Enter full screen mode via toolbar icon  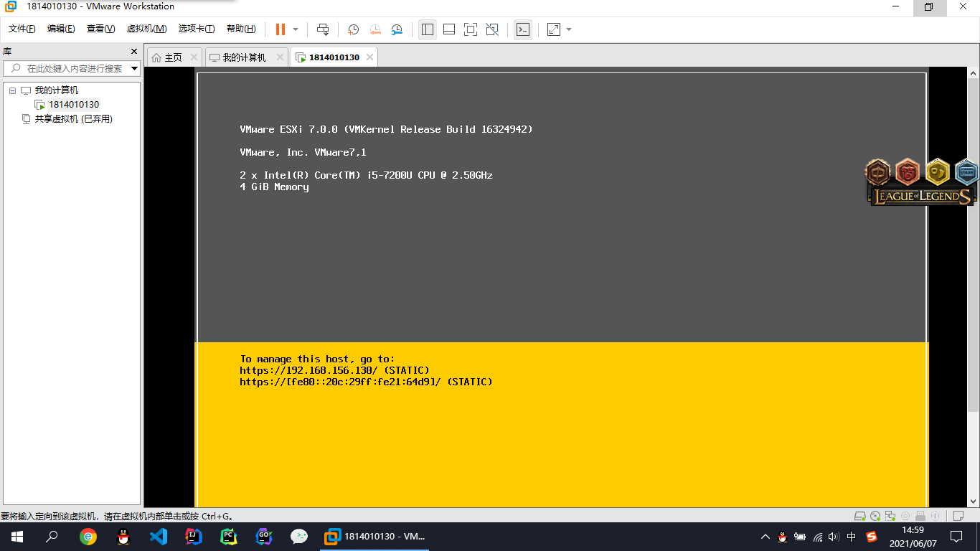click(x=470, y=29)
